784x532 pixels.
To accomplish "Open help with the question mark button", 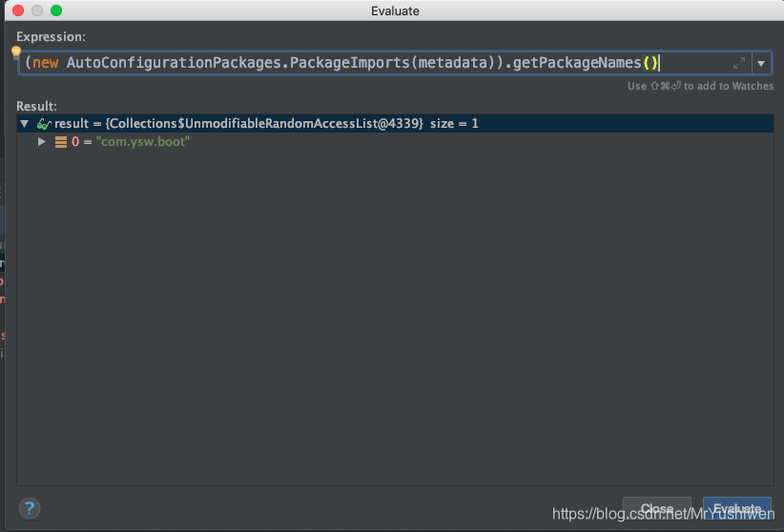I will click(30, 508).
